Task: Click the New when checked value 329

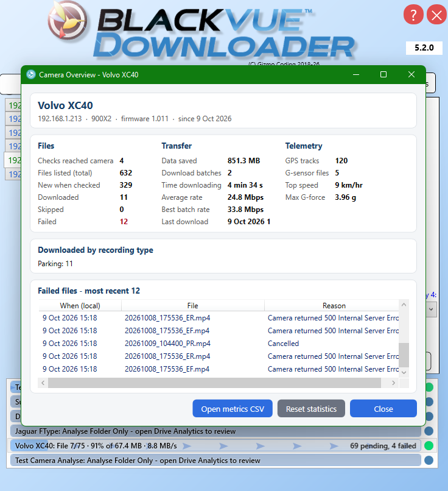Action: pyautogui.click(x=126, y=185)
